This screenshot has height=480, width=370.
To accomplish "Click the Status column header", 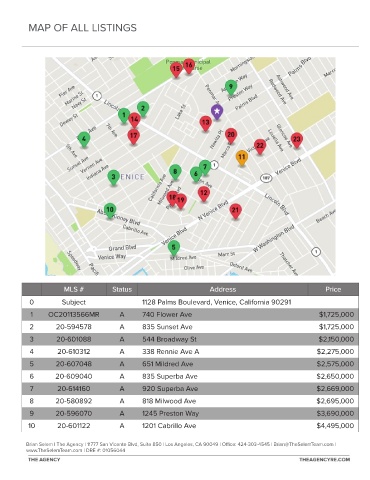I will pos(122,289).
